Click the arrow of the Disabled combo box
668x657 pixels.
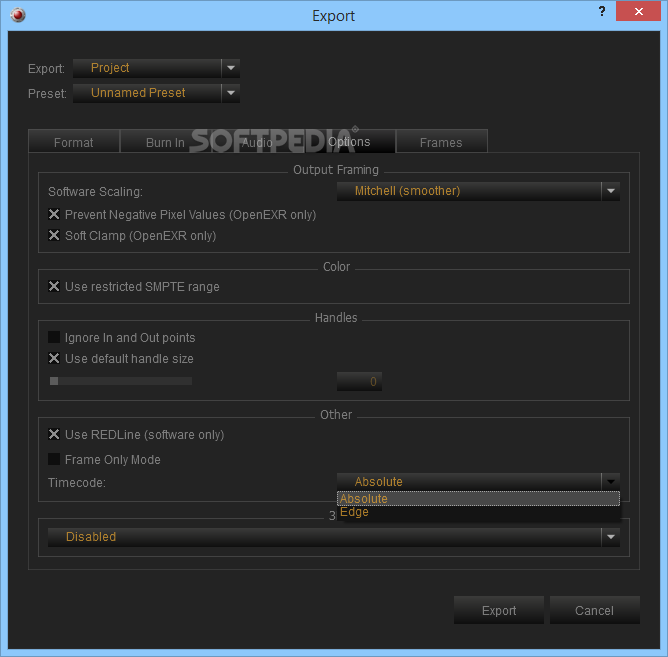click(x=610, y=537)
